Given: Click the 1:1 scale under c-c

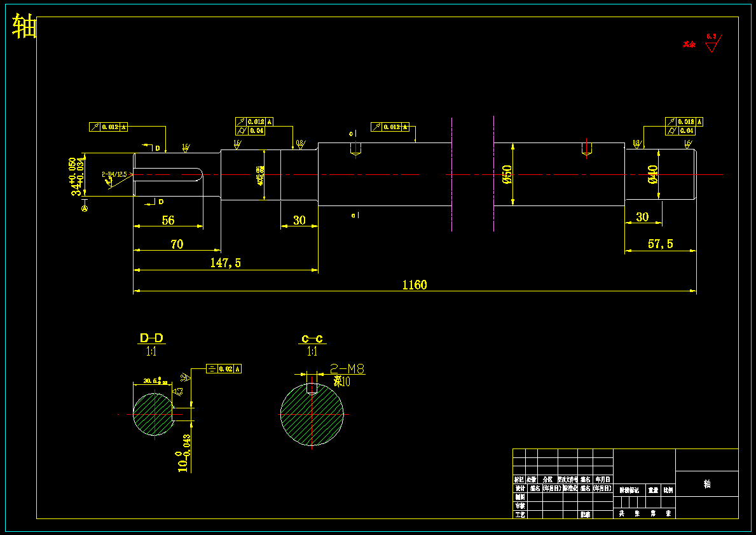Looking at the screenshot, I should coord(312,352).
